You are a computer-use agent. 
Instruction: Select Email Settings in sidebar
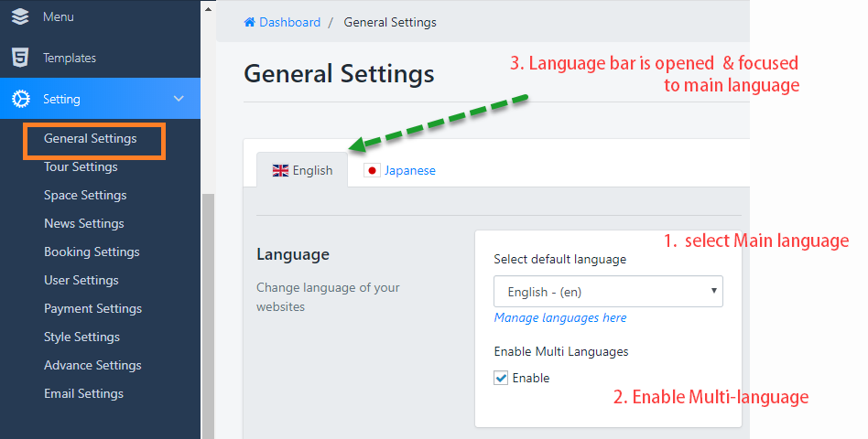tap(83, 393)
